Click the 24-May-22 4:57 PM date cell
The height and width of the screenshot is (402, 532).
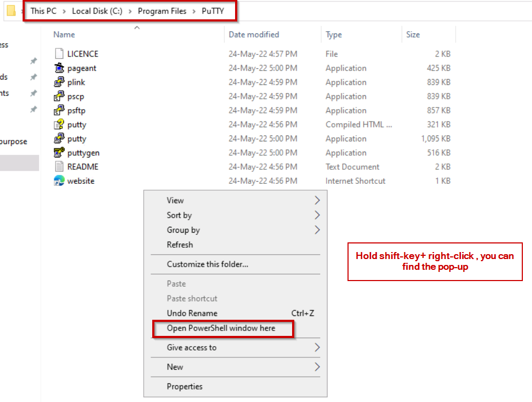263,54
